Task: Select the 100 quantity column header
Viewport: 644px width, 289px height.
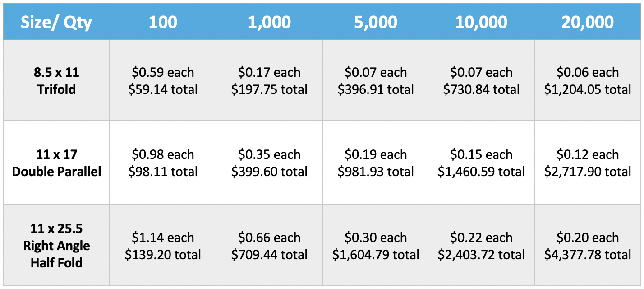Action: [163, 22]
